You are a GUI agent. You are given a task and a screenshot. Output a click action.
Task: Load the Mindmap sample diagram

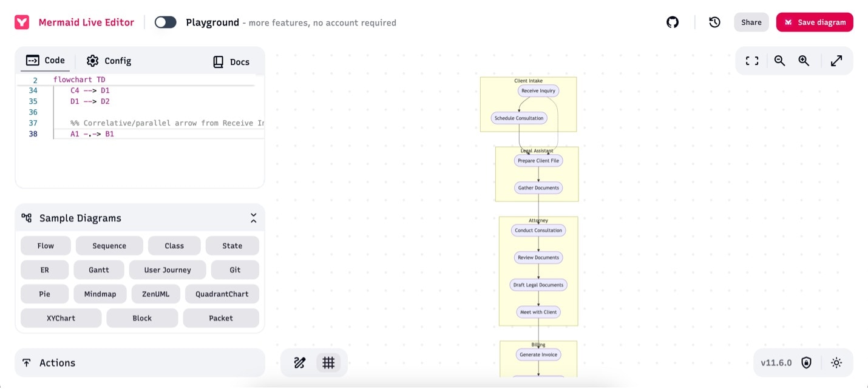point(100,294)
